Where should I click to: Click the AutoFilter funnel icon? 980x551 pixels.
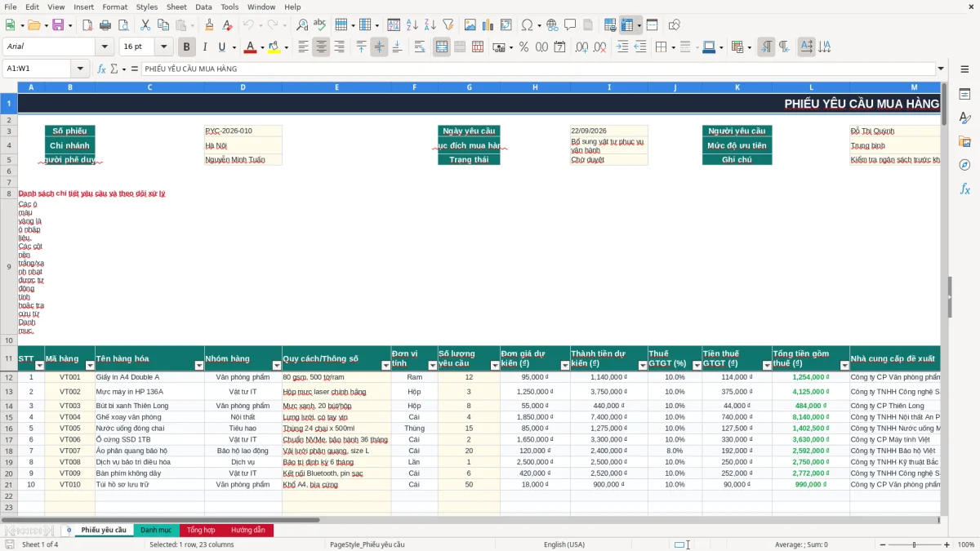(448, 25)
